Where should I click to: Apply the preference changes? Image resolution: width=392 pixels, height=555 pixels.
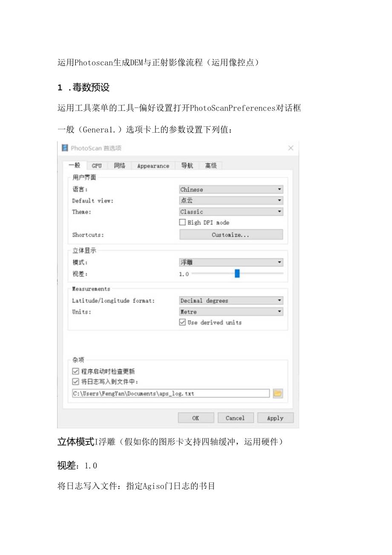[275, 418]
